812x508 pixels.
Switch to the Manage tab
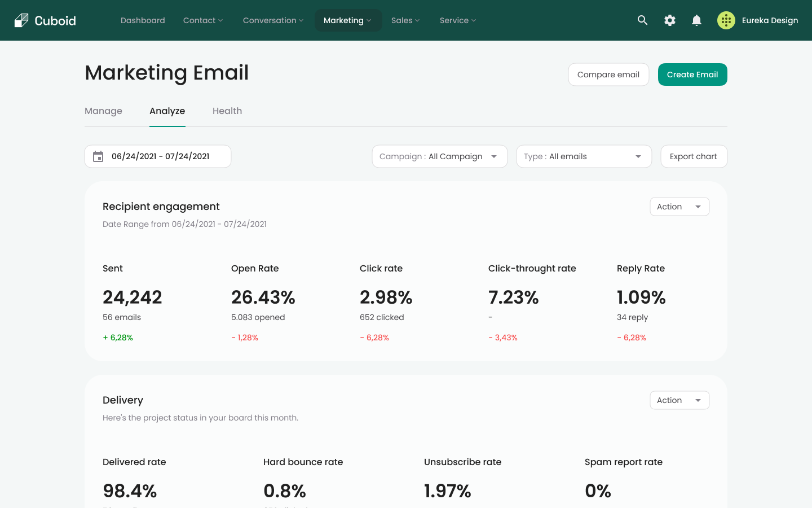tap(103, 111)
